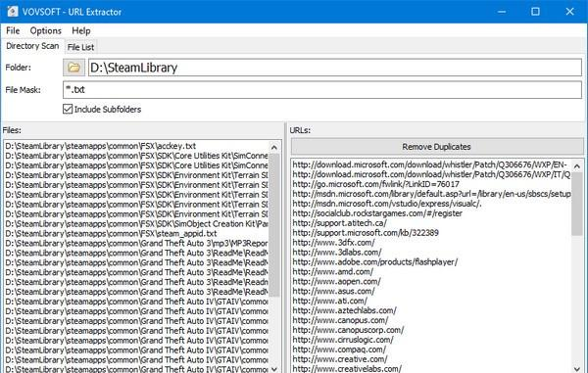This screenshot has height=373, width=588.
Task: Select the www.3dlabs.com URL
Action: [337, 253]
